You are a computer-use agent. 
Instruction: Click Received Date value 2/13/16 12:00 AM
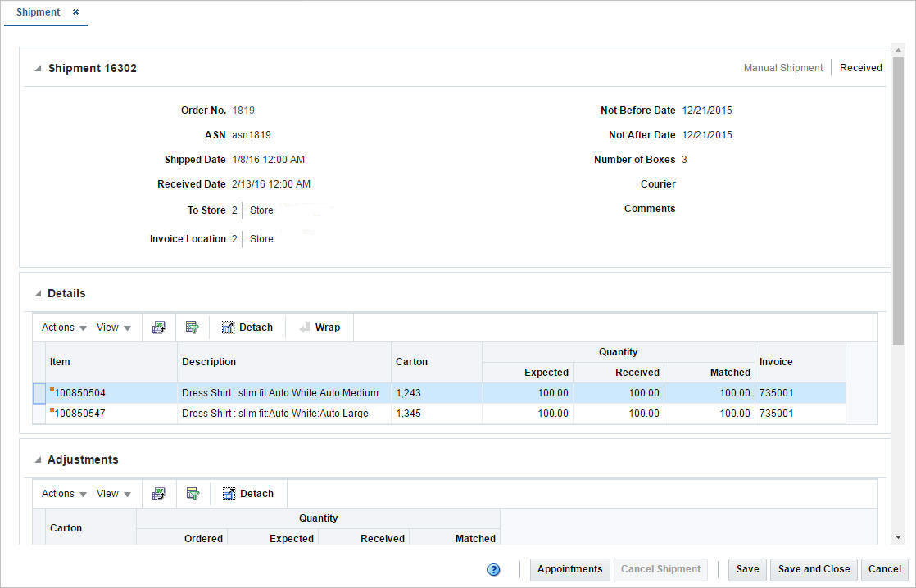(x=271, y=184)
